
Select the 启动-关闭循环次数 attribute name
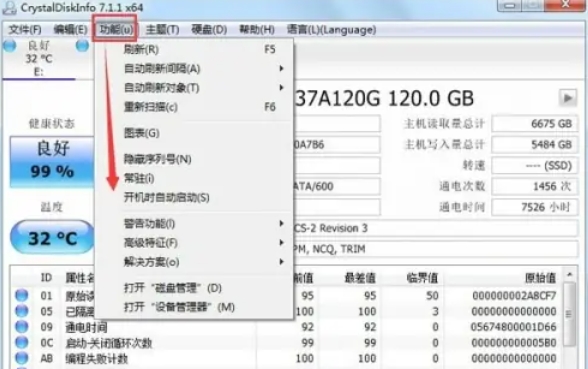[109, 343]
